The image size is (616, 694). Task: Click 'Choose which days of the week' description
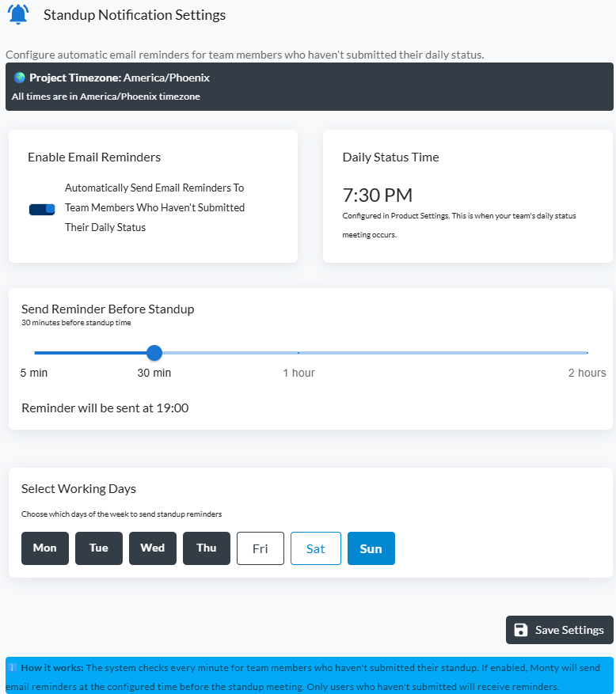click(x=122, y=514)
